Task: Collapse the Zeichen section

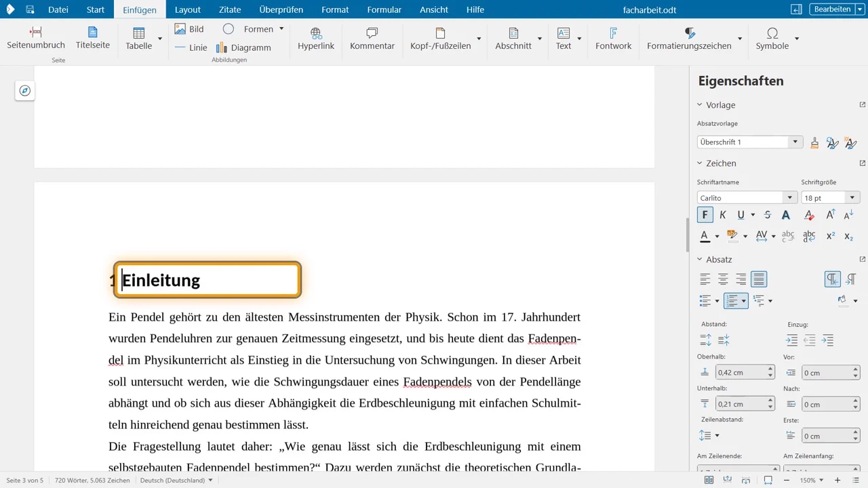Action: click(700, 163)
